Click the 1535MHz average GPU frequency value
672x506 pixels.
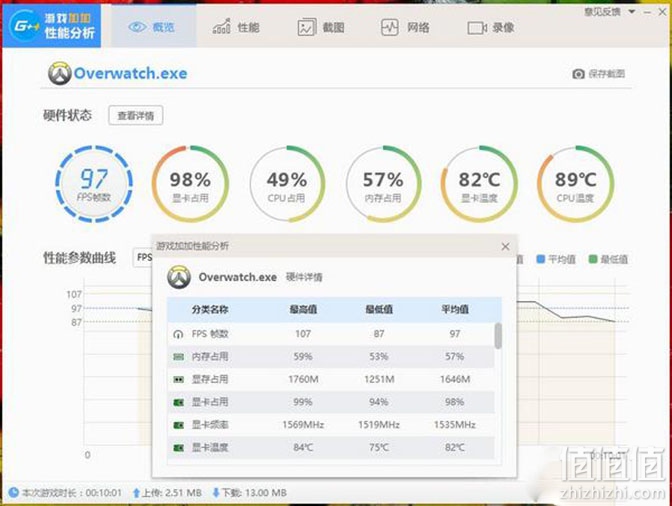click(x=455, y=425)
